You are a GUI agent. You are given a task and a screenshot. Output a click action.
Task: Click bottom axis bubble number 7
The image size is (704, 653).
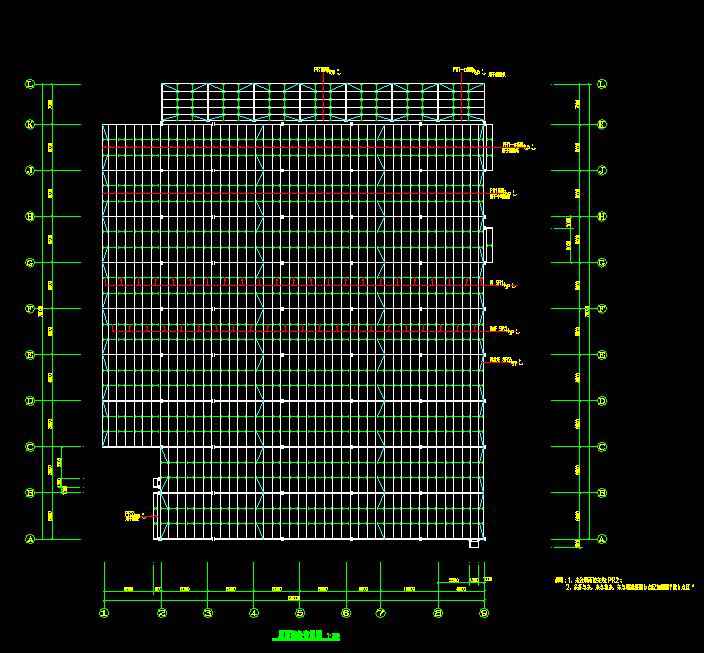click(381, 613)
